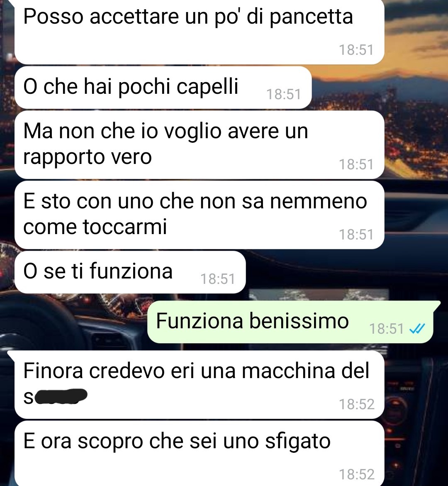Screen dimensions: 448x486
Task: Tap the 'O che hai pochi capelli' bubble
Action: point(163,88)
